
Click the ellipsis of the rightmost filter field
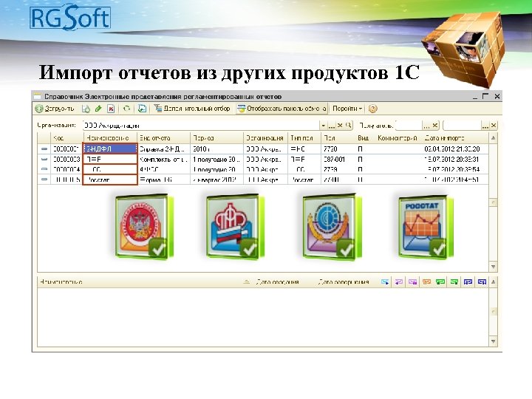pyautogui.click(x=485, y=126)
